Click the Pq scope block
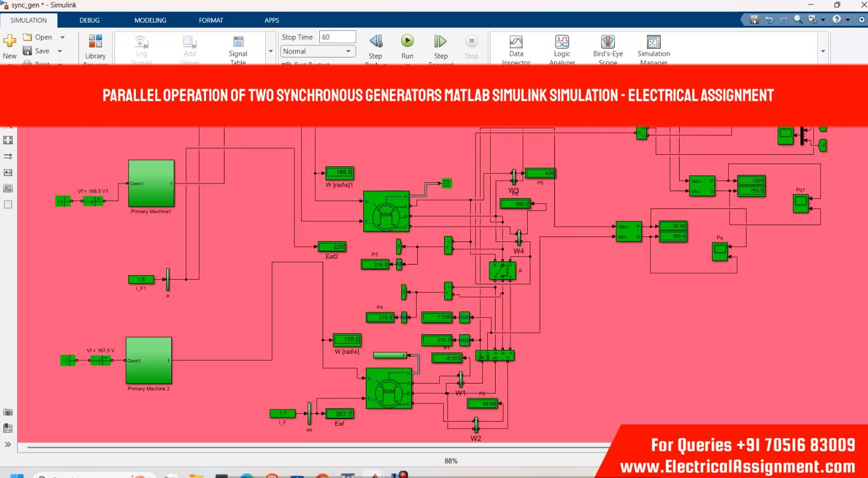The height and width of the screenshot is (478, 868). point(720,251)
